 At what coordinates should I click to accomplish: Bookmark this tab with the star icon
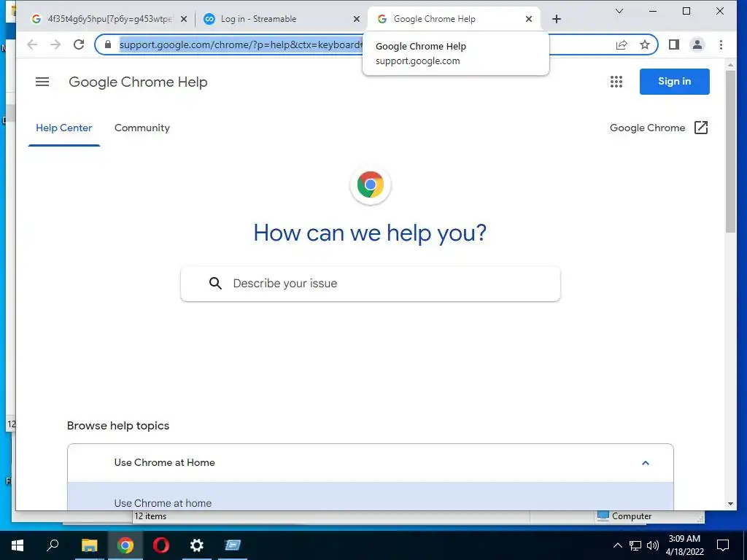645,44
